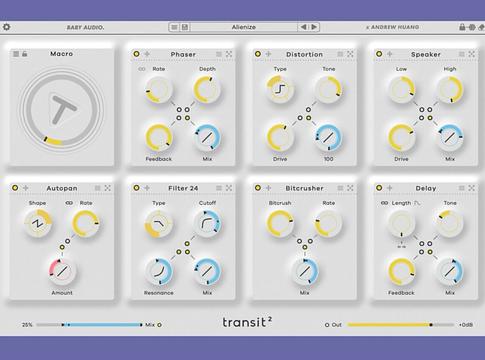The height and width of the screenshot is (360, 485).
Task: Click the global Mix slider at bottom left
Action: [89, 324]
